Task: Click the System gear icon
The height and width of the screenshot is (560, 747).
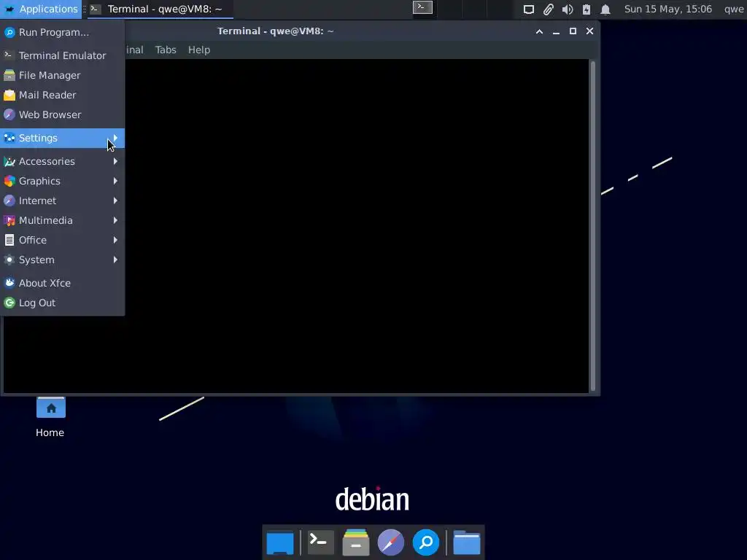Action: [9, 260]
